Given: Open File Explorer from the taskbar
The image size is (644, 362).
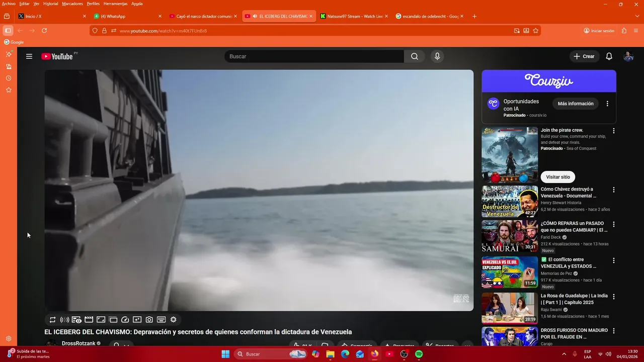Looking at the screenshot, I should pos(330,354).
